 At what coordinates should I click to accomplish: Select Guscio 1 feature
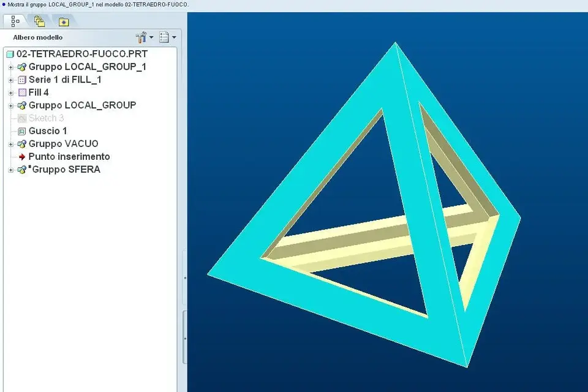pos(48,131)
